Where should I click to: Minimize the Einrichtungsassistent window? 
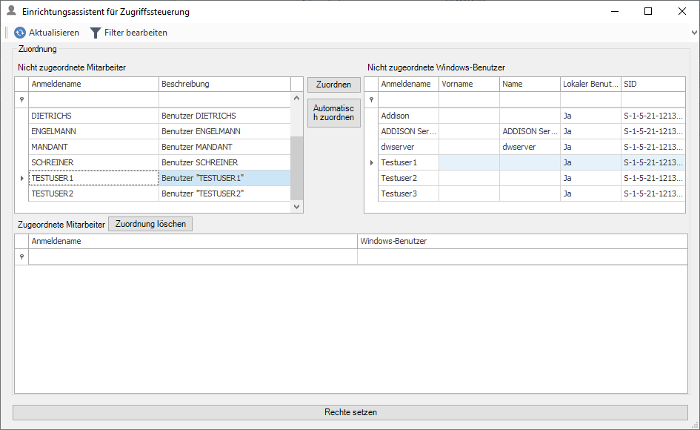tap(615, 11)
